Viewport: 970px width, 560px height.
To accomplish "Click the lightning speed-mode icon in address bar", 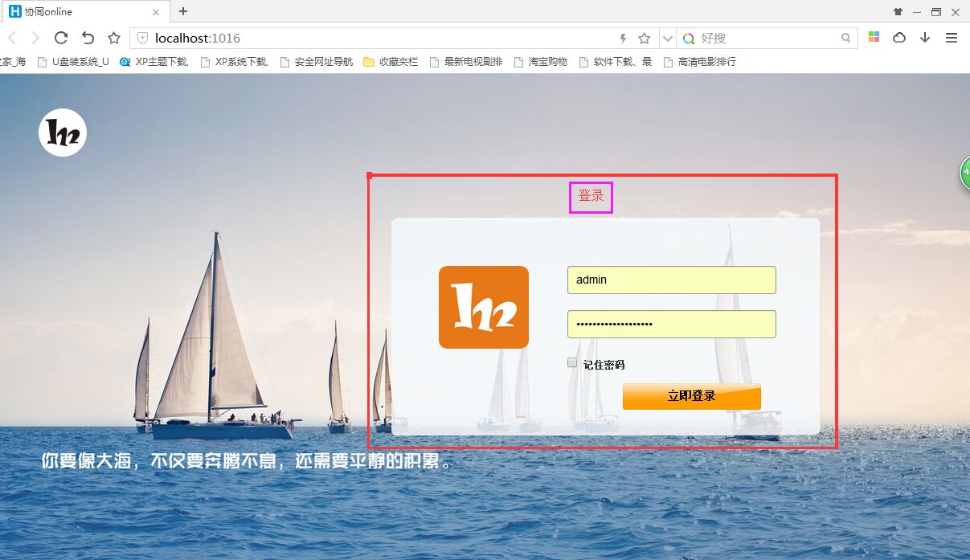I will click(x=623, y=38).
